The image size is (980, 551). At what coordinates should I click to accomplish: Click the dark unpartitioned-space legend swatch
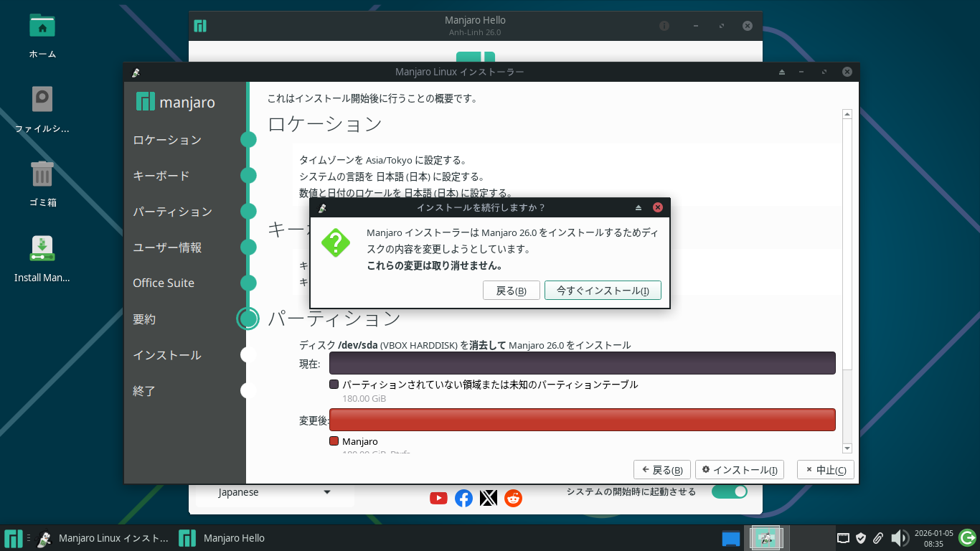[x=334, y=385]
